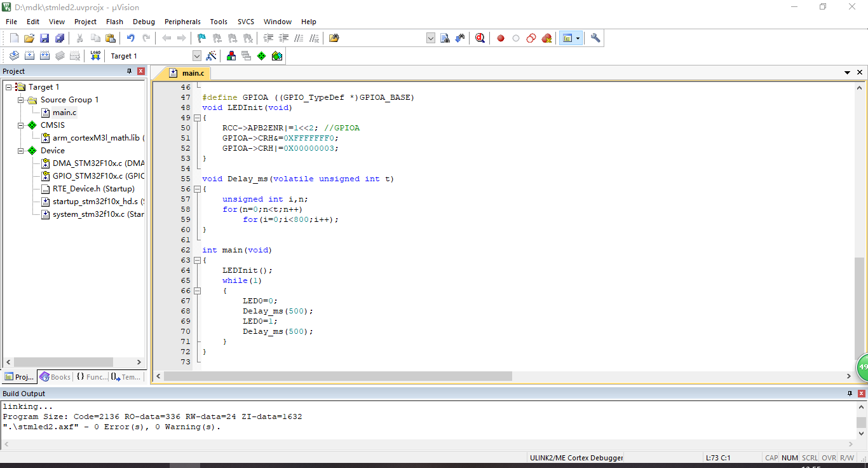Screen dimensions: 868x468
Task: Click the Manage Project Items icon
Action: [x=231, y=56]
